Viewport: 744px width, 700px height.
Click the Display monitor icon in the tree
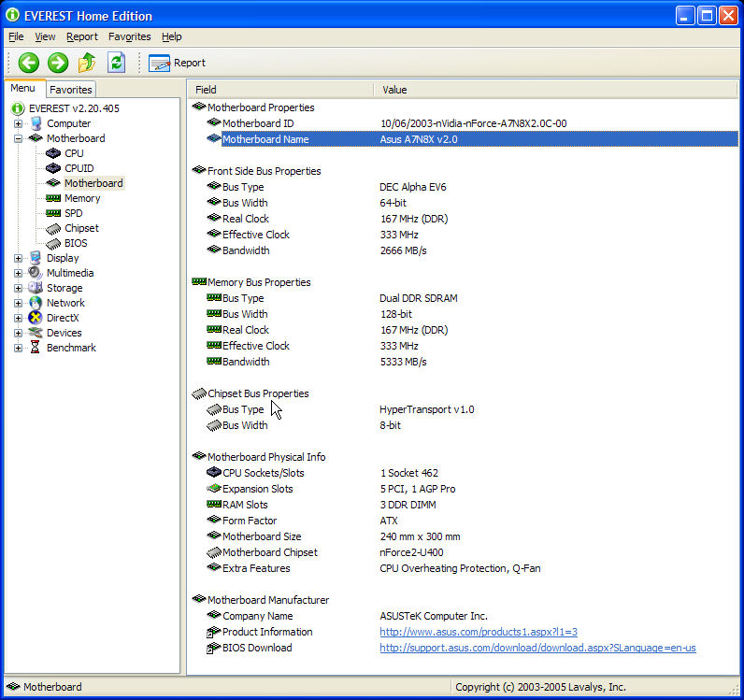pyautogui.click(x=36, y=258)
